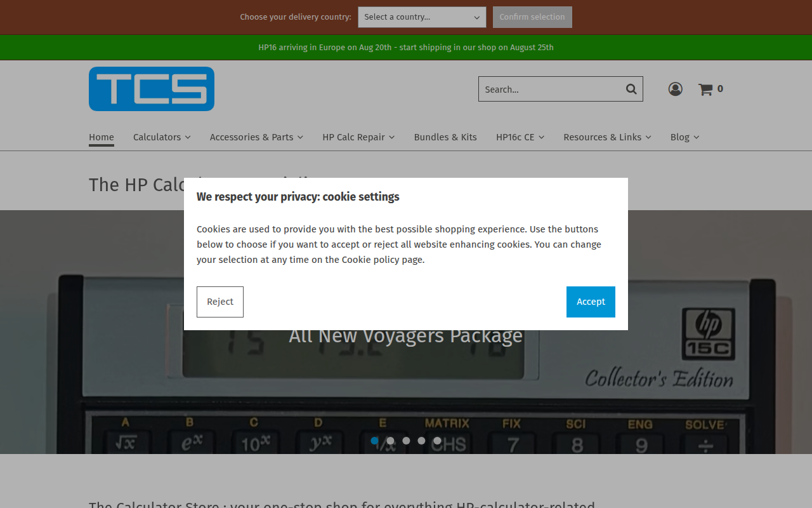Select the fifth carousel slide dot
The height and width of the screenshot is (508, 812).
[x=437, y=441]
